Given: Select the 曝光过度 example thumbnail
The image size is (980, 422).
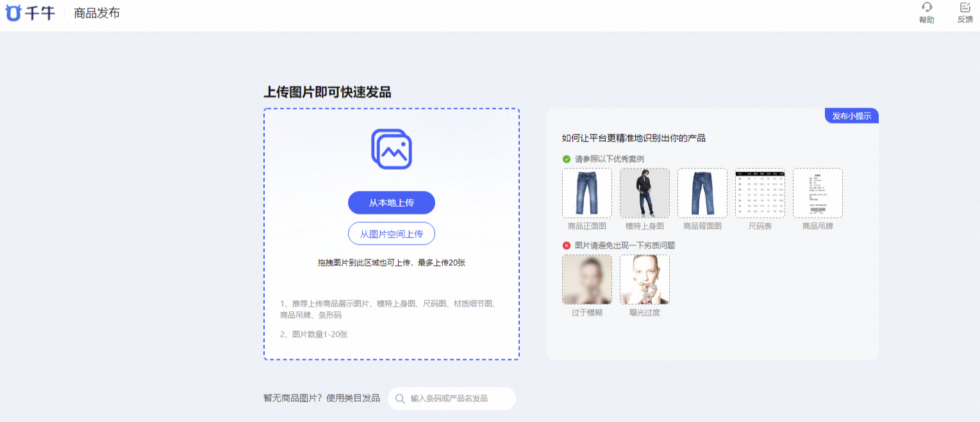Looking at the screenshot, I should pyautogui.click(x=645, y=280).
